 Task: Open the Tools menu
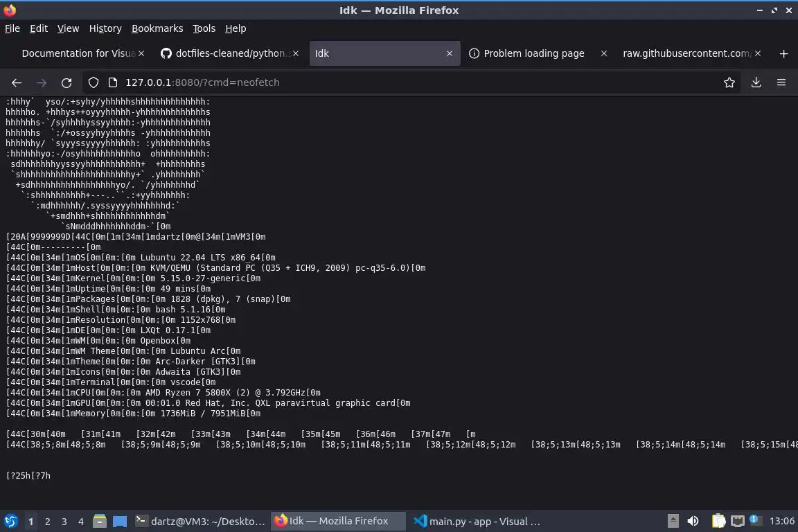[x=204, y=28]
